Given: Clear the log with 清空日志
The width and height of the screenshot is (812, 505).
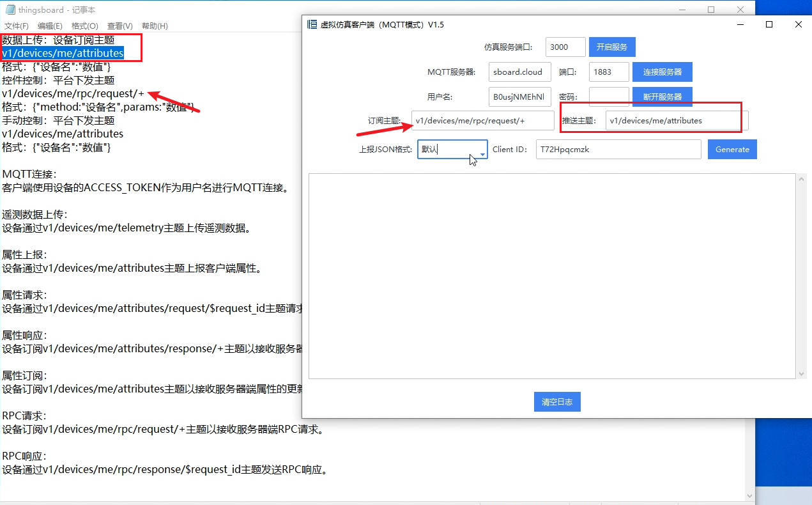Looking at the screenshot, I should [556, 402].
